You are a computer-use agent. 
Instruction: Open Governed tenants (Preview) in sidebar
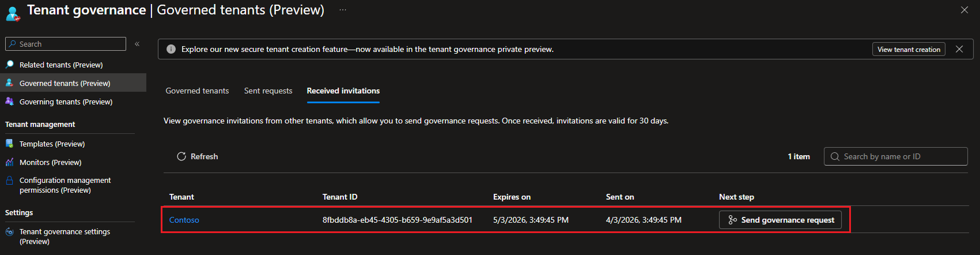65,83
